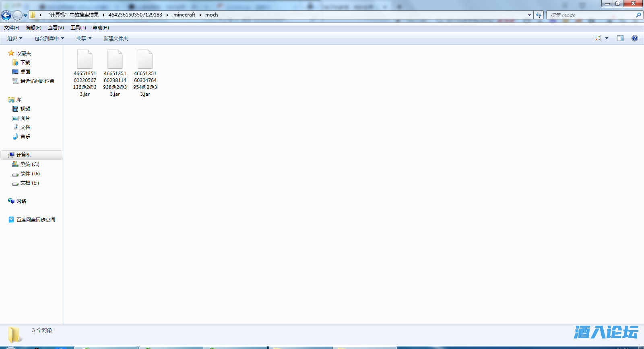Expand the arrow after .minecraft breadcrumb

tap(200, 15)
